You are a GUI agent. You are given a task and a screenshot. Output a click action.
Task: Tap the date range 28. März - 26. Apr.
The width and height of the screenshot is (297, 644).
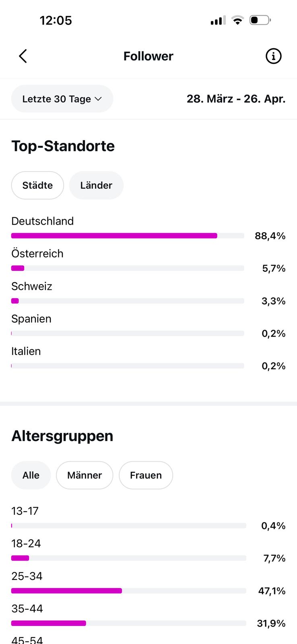point(236,99)
